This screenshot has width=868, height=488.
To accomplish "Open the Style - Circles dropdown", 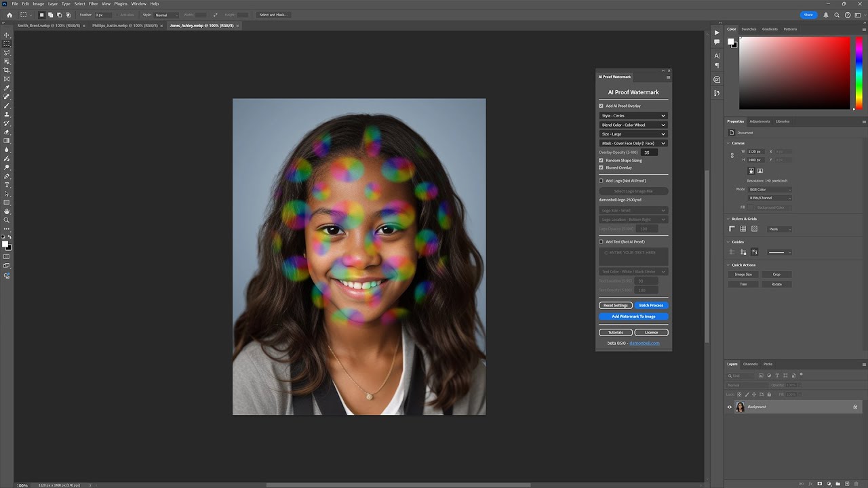I will coord(633,115).
